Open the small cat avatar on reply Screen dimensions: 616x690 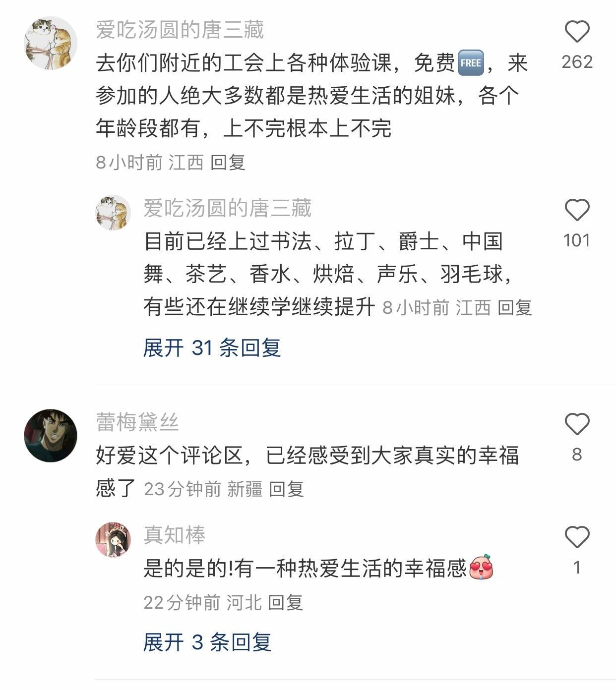pyautogui.click(x=113, y=213)
